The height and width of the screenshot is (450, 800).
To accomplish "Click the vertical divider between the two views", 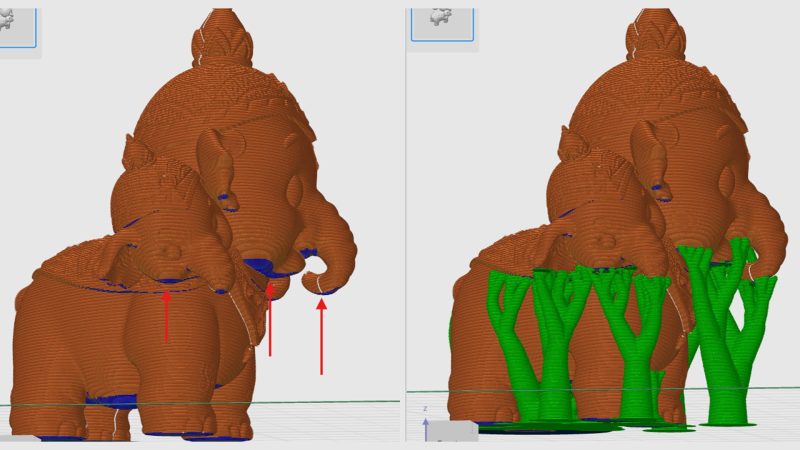I will 405,225.
